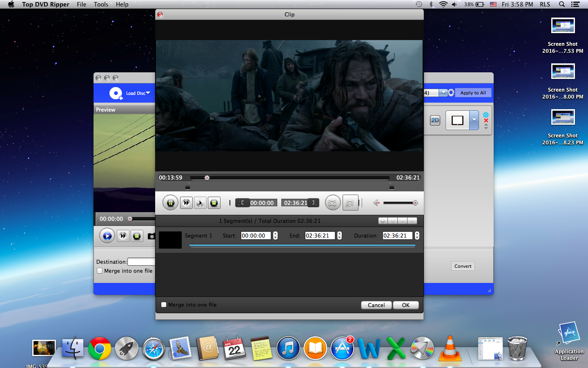
Task: Move segment down in the list
Action: point(412,221)
